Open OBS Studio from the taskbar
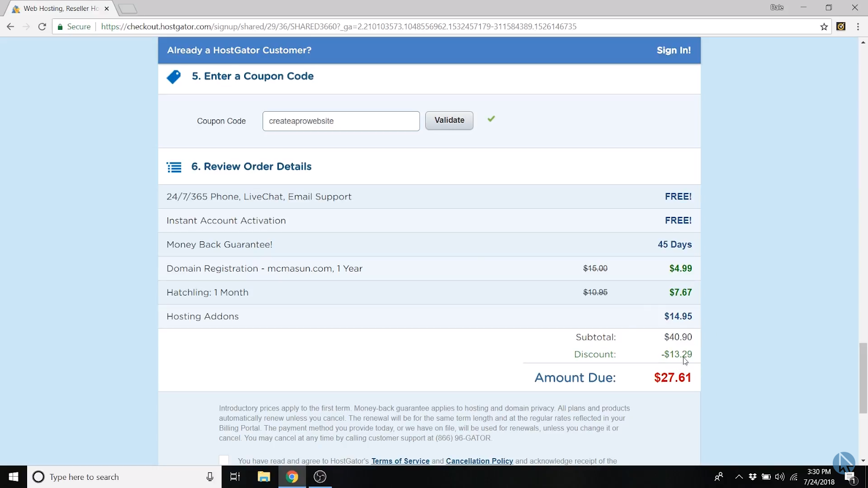Screen dimensions: 868x488 (x=320, y=477)
